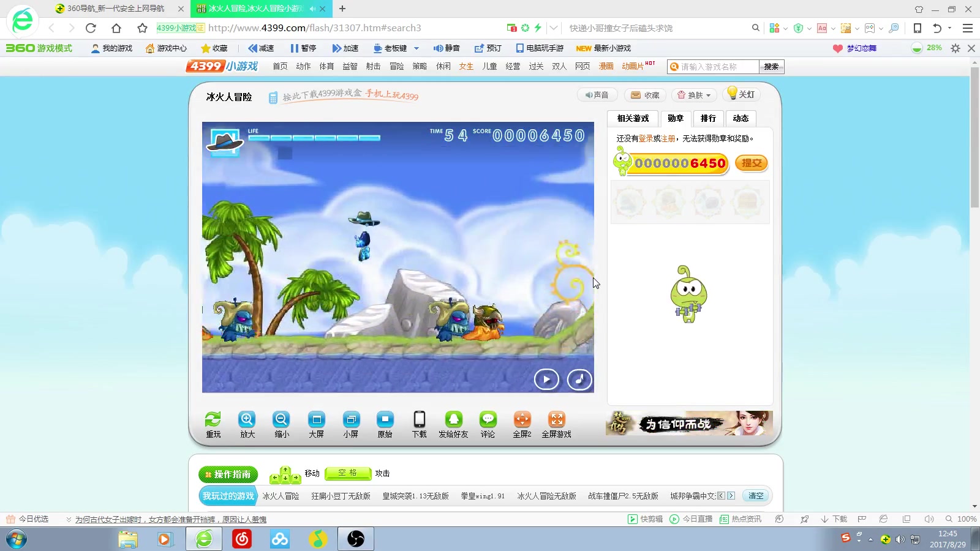Click the 清空 clear history button
980x551 pixels.
pyautogui.click(x=756, y=496)
